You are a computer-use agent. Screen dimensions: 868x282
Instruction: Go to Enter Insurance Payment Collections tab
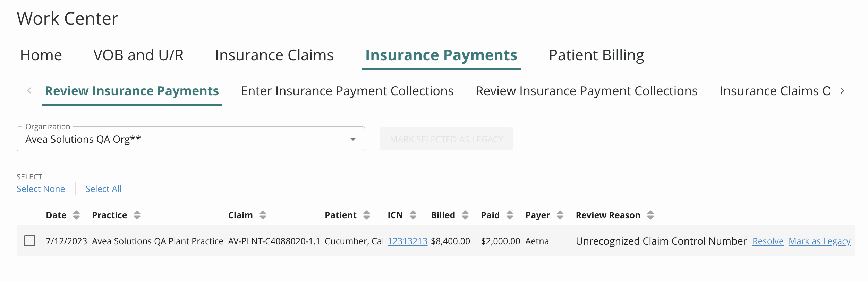pos(347,91)
